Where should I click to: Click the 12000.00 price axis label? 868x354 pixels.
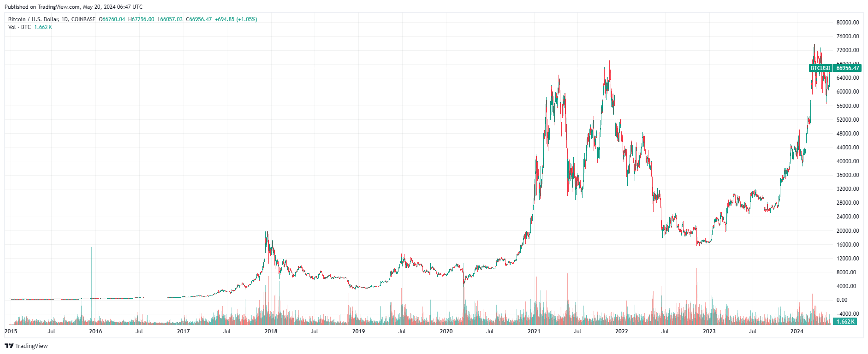[x=848, y=259]
